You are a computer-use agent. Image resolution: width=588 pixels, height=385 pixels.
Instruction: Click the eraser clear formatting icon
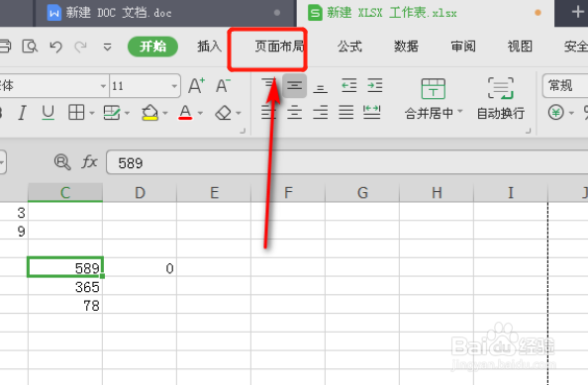click(x=224, y=113)
